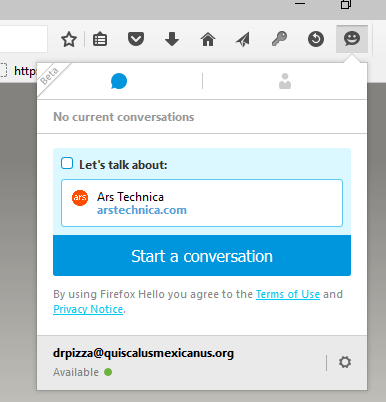Click the Ars Technica context title
The image size is (386, 402).
130,197
